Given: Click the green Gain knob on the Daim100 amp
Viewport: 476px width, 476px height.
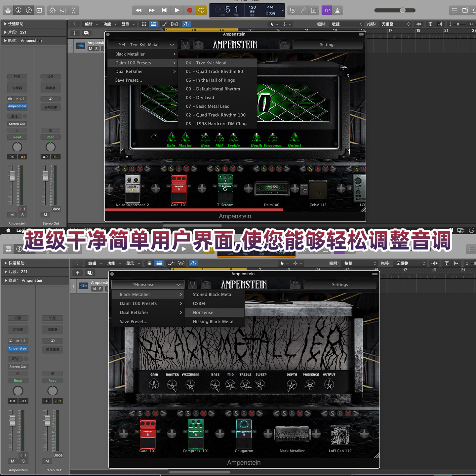Looking at the screenshot, I should 171,137.
